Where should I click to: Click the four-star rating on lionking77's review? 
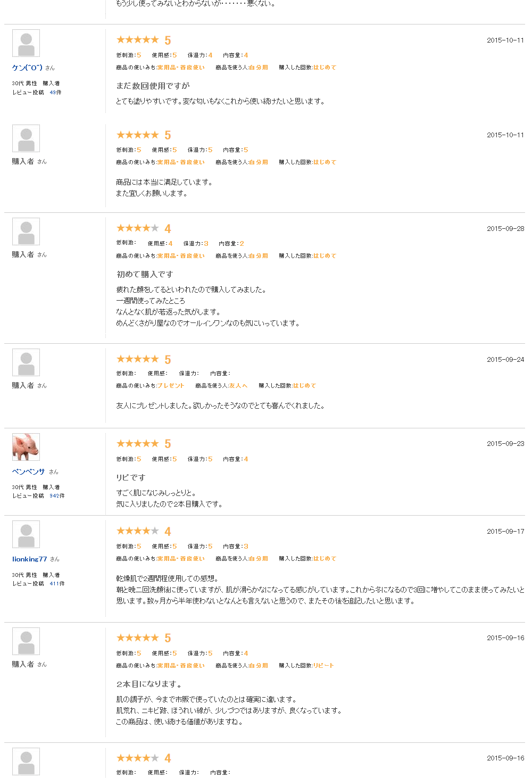tap(138, 531)
